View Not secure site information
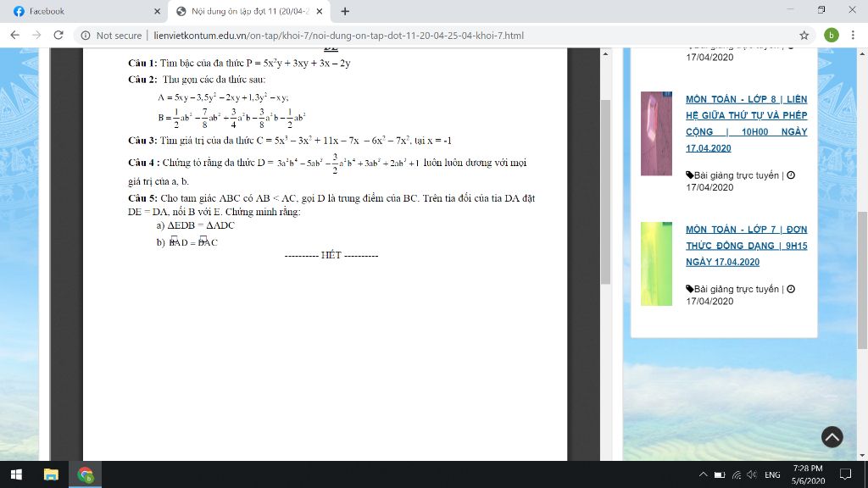The image size is (868, 488). tap(111, 36)
